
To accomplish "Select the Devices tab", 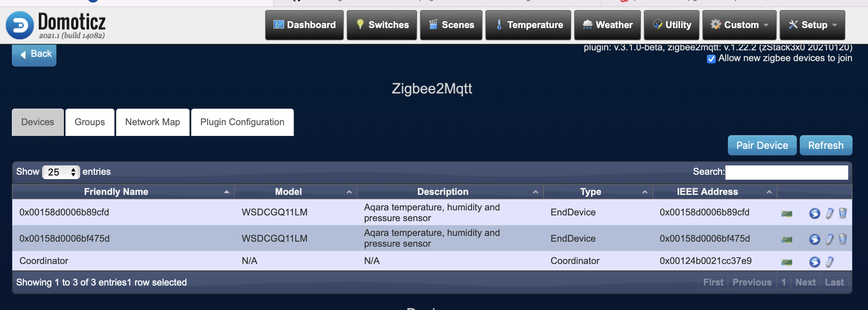I will click(x=38, y=122).
